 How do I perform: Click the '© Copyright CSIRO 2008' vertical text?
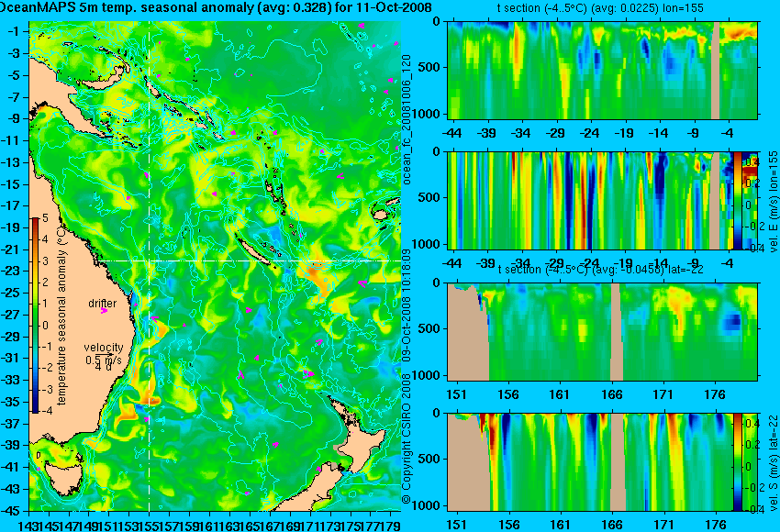coord(406,437)
